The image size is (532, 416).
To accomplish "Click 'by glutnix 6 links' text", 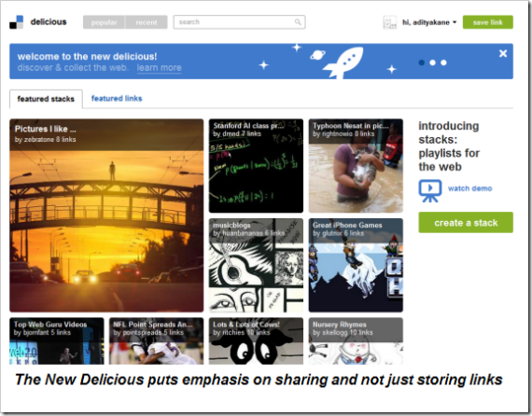I will pos(338,233).
